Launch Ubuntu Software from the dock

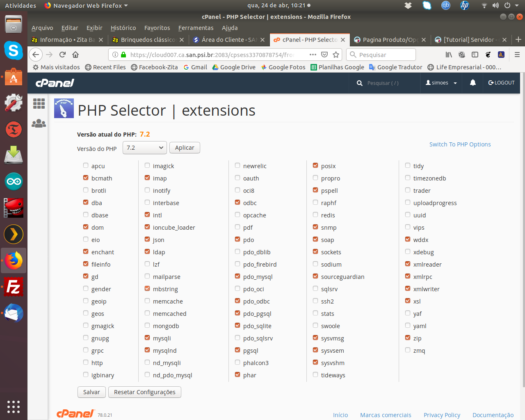(x=14, y=77)
